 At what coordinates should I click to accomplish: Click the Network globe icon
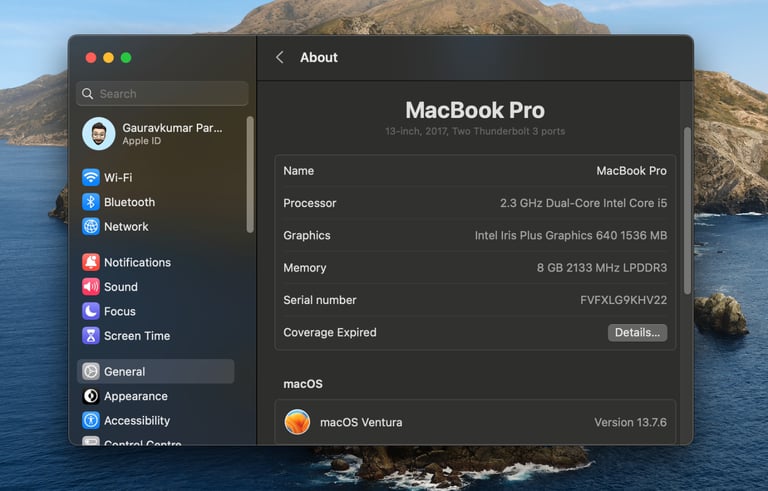pos(91,226)
